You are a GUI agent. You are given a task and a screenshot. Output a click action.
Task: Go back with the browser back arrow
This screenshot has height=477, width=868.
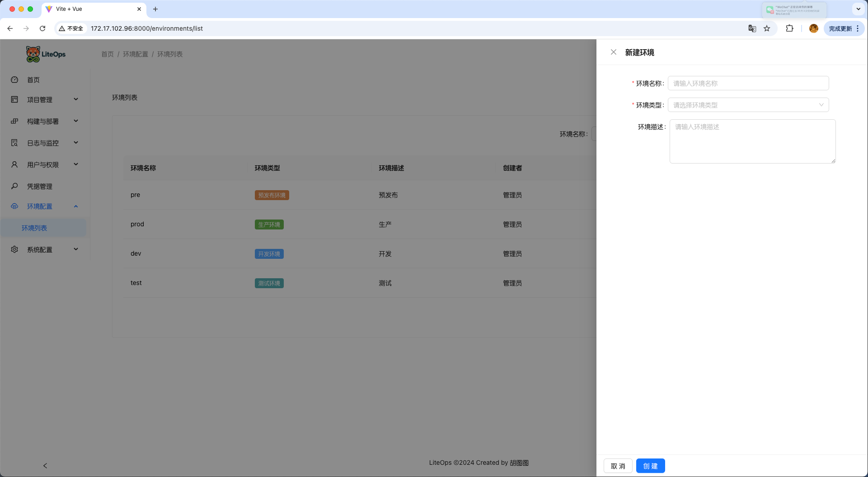10,28
